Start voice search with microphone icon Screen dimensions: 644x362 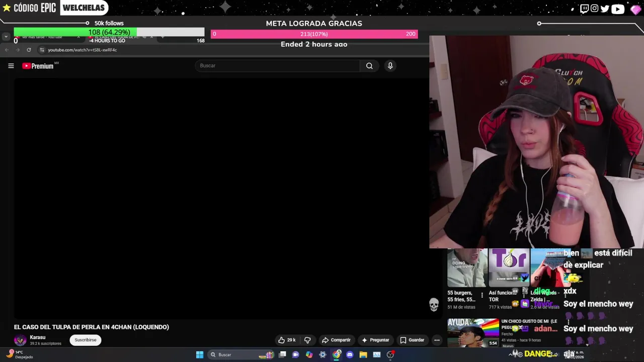pos(390,66)
